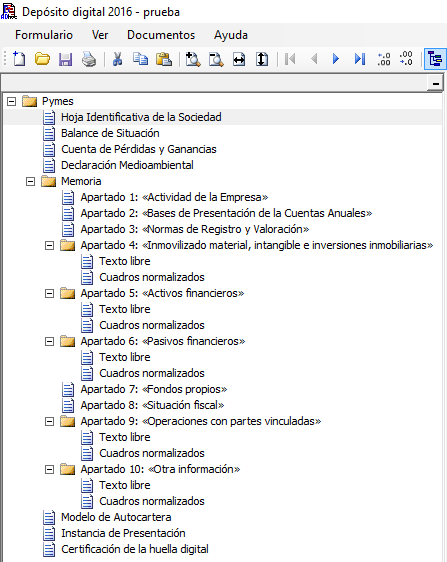Click the increase decimals icon
Viewport: 447px width, 562px height.
[384, 59]
